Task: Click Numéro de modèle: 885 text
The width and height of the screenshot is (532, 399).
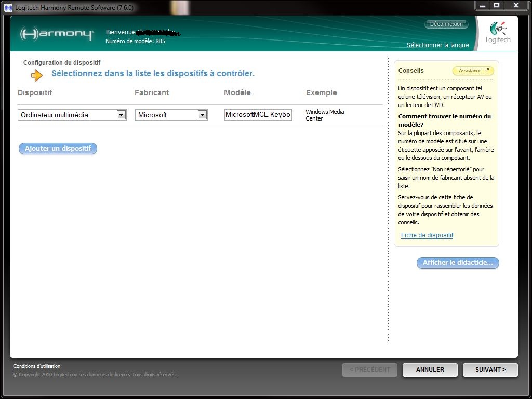Action: pos(136,41)
